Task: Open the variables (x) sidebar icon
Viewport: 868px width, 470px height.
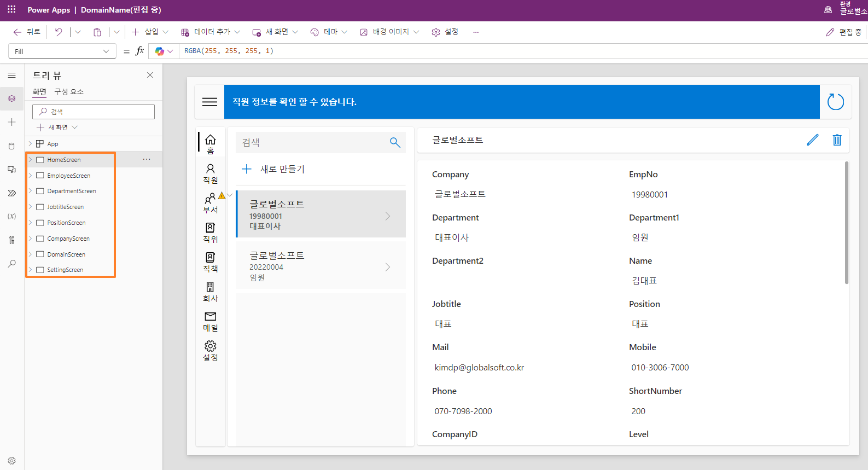Action: coord(12,216)
